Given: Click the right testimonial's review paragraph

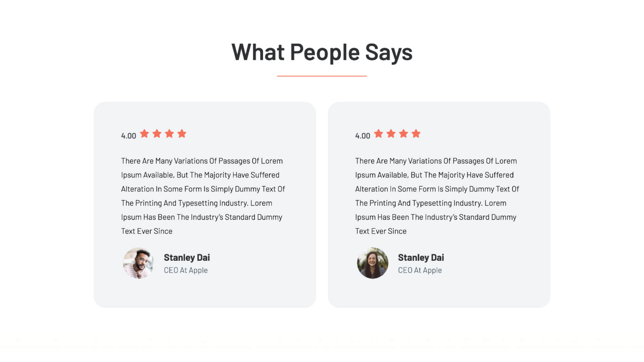Looking at the screenshot, I should point(437,196).
